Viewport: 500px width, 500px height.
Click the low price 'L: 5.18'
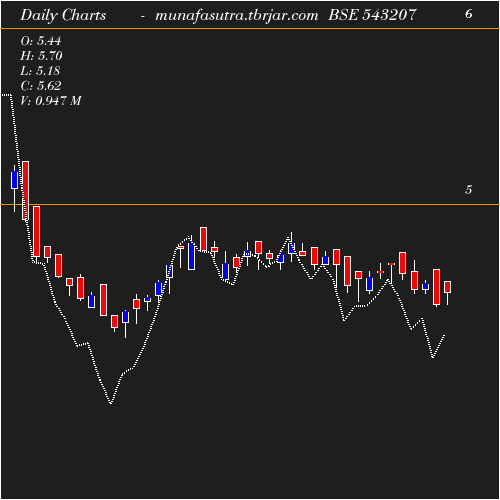[40, 71]
